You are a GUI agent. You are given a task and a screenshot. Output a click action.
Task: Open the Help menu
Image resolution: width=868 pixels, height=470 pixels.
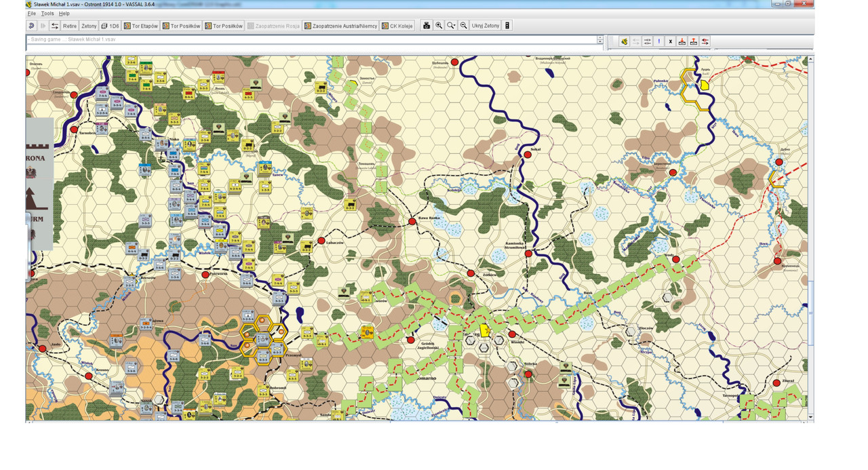pyautogui.click(x=64, y=14)
